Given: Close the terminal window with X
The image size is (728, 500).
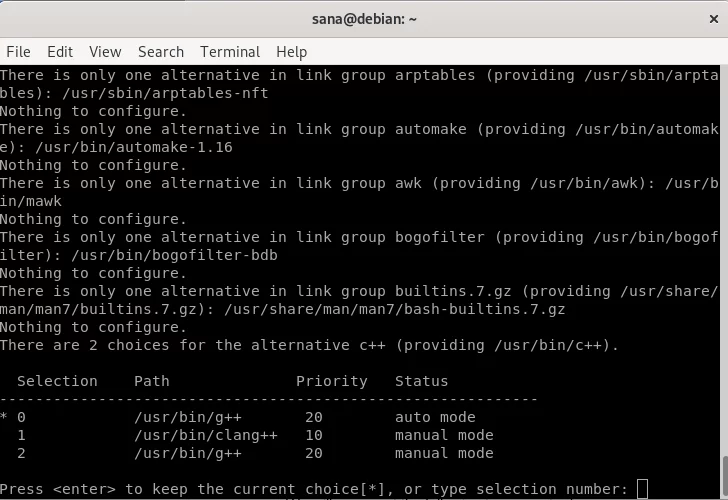Looking at the screenshot, I should tap(714, 19).
